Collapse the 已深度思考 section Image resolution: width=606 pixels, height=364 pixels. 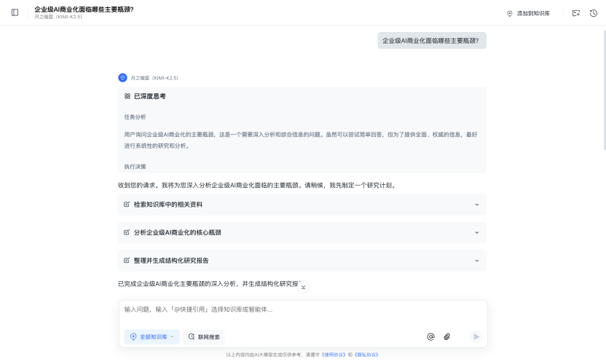coord(149,96)
